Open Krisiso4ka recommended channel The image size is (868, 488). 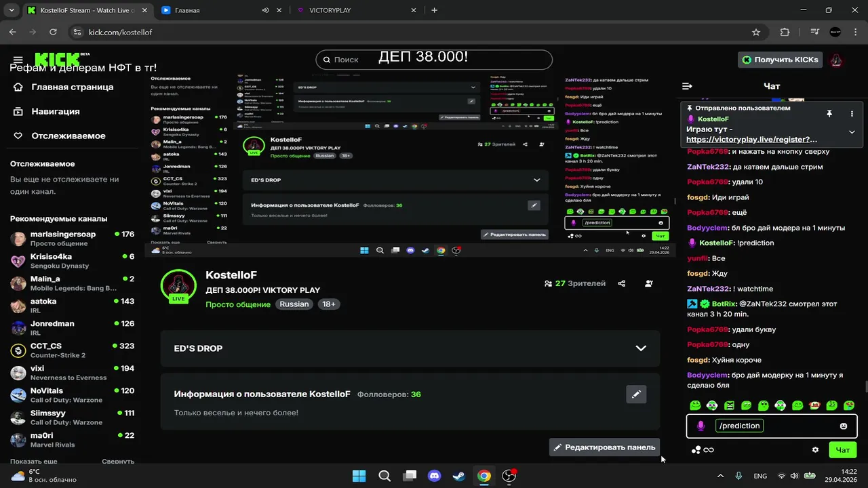tap(73, 261)
